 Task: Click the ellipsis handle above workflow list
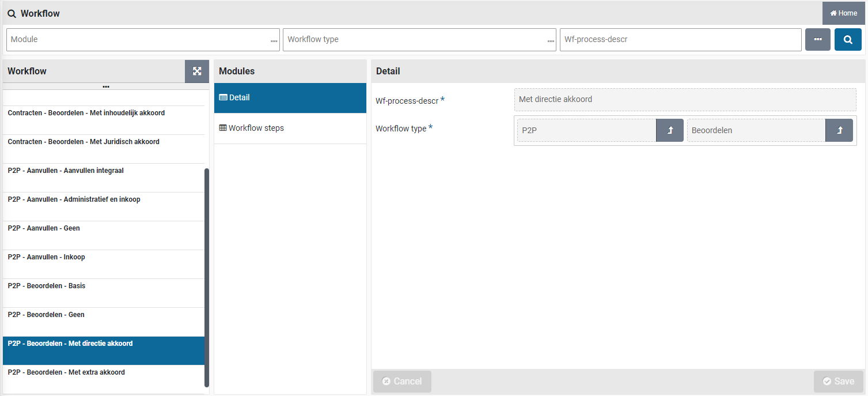(x=106, y=86)
